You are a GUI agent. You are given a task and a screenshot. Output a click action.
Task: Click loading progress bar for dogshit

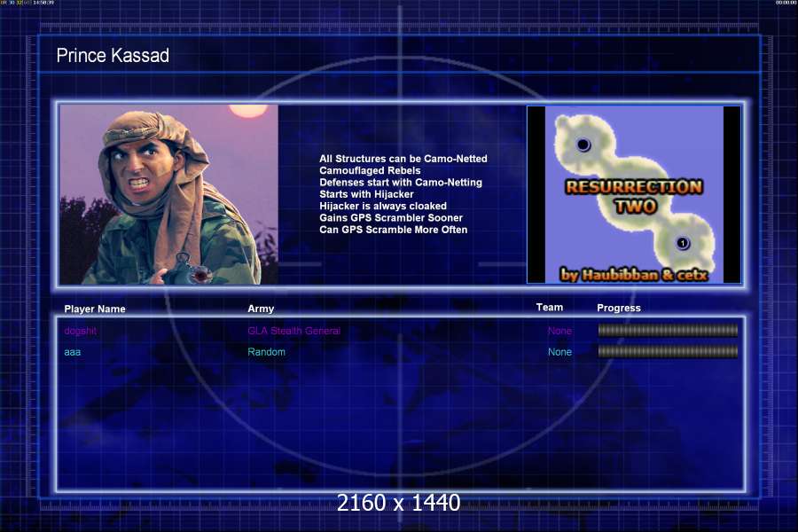pos(668,331)
